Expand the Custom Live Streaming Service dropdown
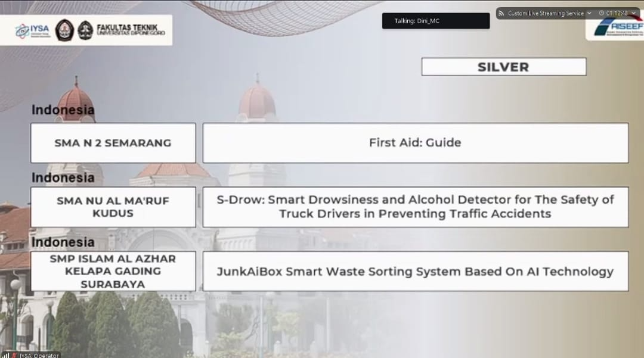 point(589,13)
